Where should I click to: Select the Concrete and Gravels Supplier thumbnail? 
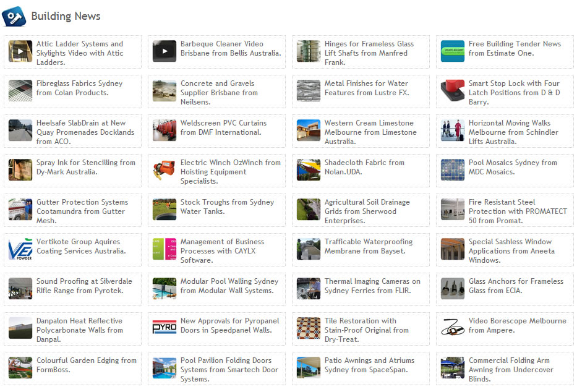coord(165,91)
